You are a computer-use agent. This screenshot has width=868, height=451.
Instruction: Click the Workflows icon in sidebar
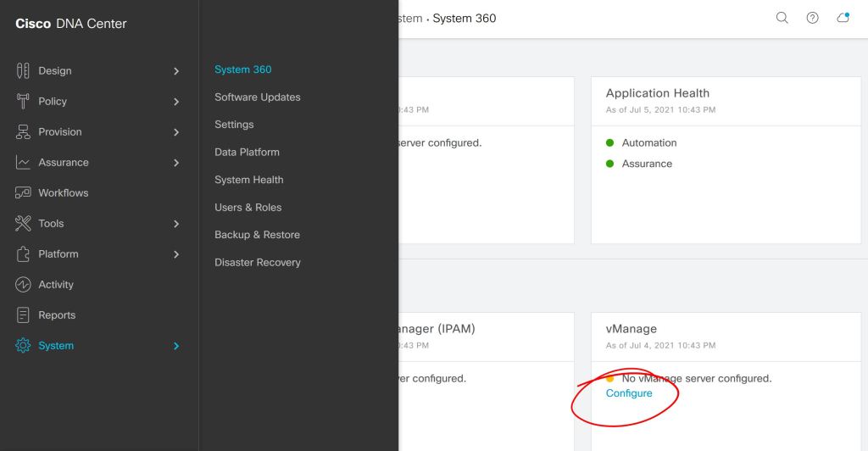pos(23,193)
